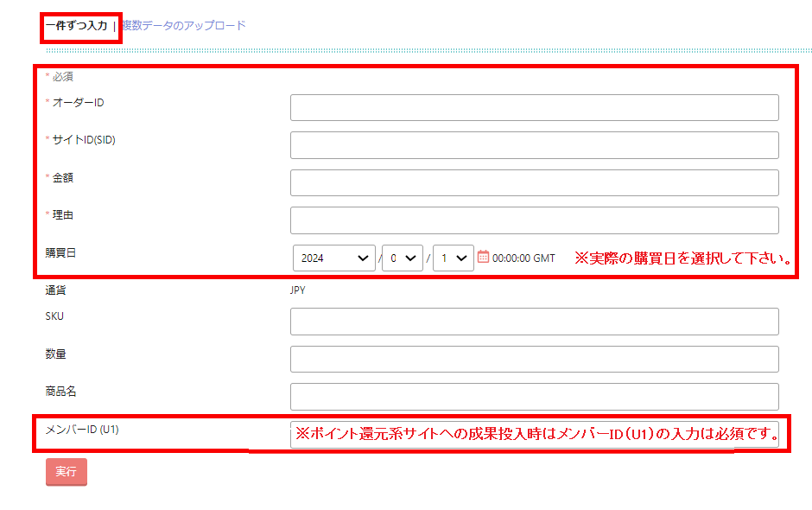The image size is (812, 510).
Task: Expand the purchase date month dropdown
Action: click(x=402, y=258)
